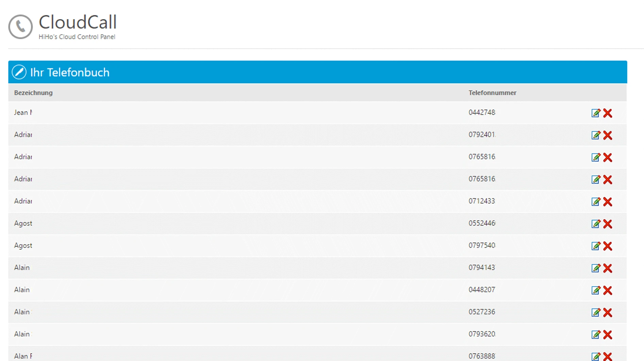Edit the first Agost contact
644x361 pixels.
coord(596,223)
